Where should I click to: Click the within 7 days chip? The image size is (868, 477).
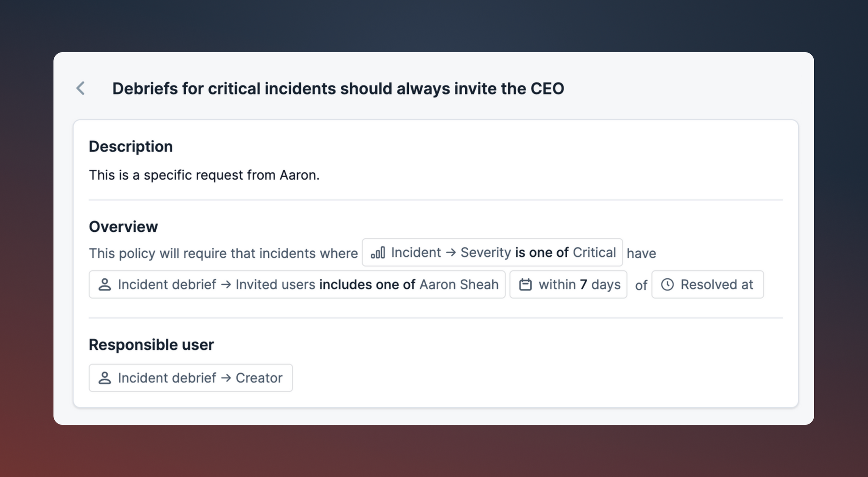(568, 285)
